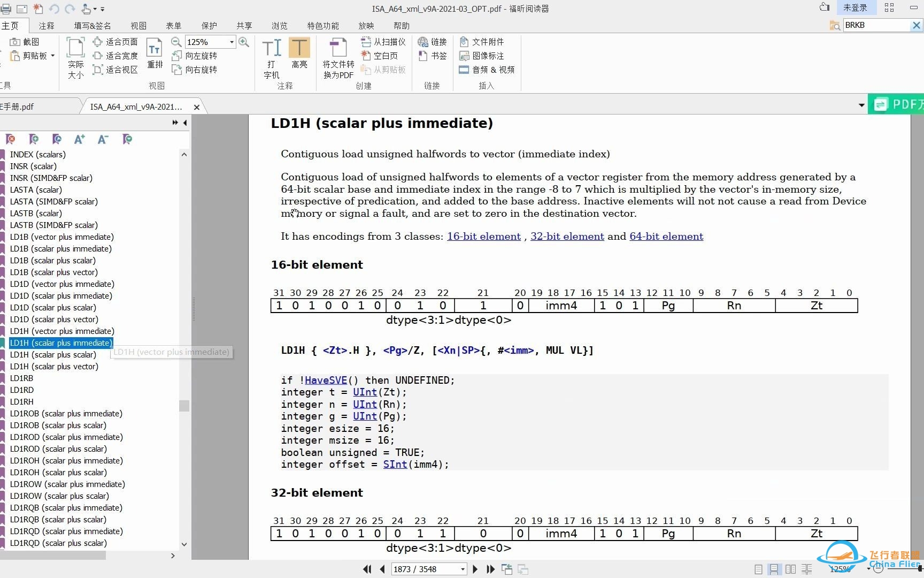Open the 64-bit element link
924x578 pixels.
666,236
